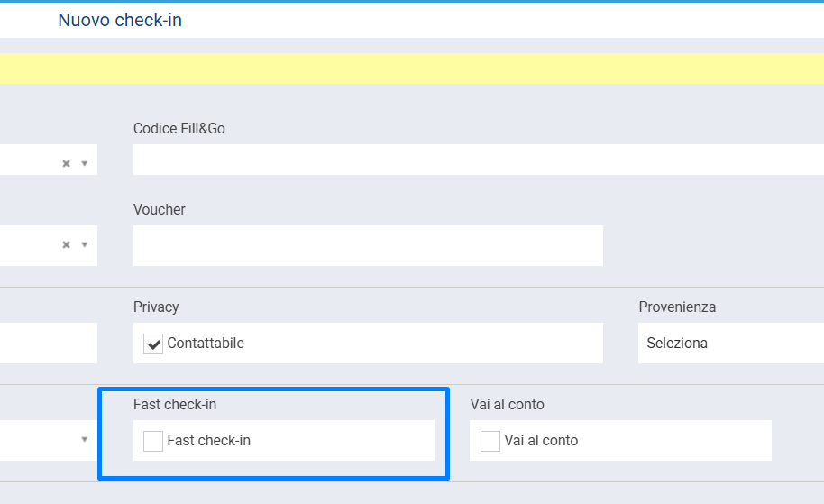Click the Voucher field label
824x504 pixels.
coord(160,210)
